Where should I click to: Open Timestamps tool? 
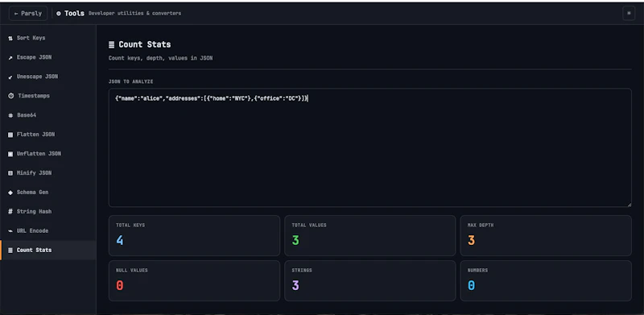[x=48, y=96]
